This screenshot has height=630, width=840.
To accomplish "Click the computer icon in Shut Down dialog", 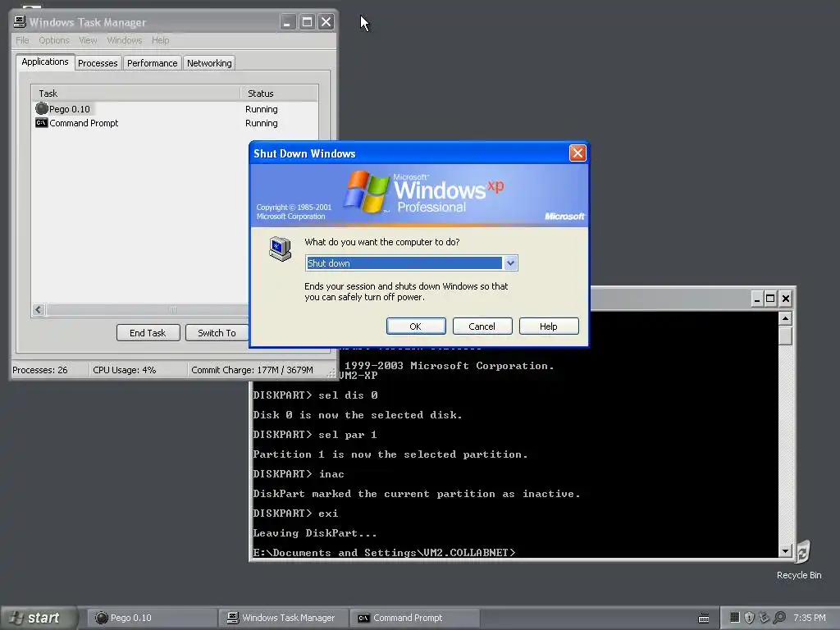I will (281, 249).
